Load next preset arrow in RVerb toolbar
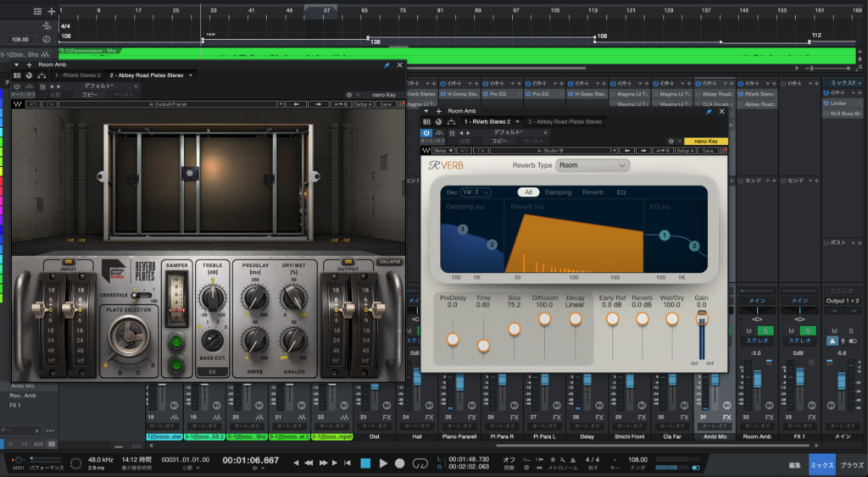 [643, 151]
